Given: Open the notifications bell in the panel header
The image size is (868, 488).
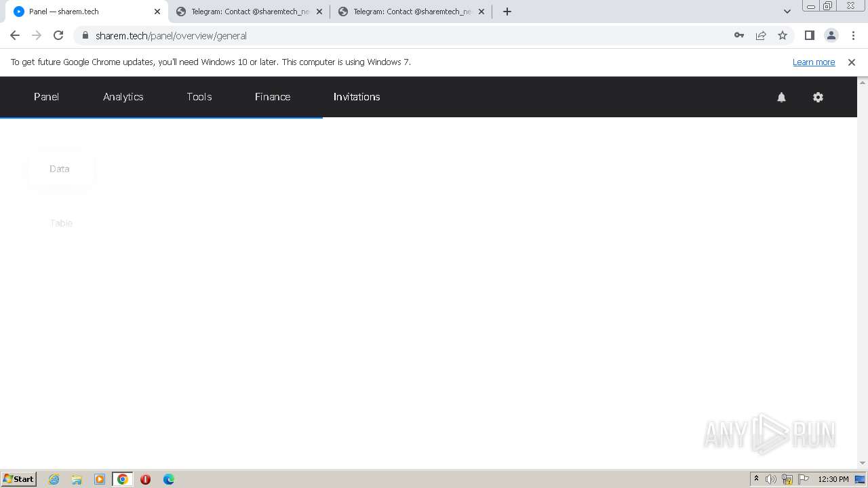Looking at the screenshot, I should point(781,97).
